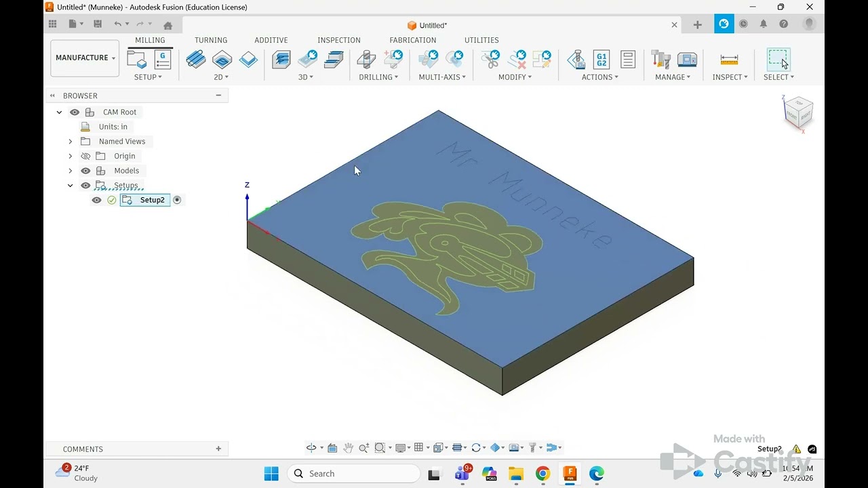
Task: Click the New Setup icon
Action: (x=137, y=60)
